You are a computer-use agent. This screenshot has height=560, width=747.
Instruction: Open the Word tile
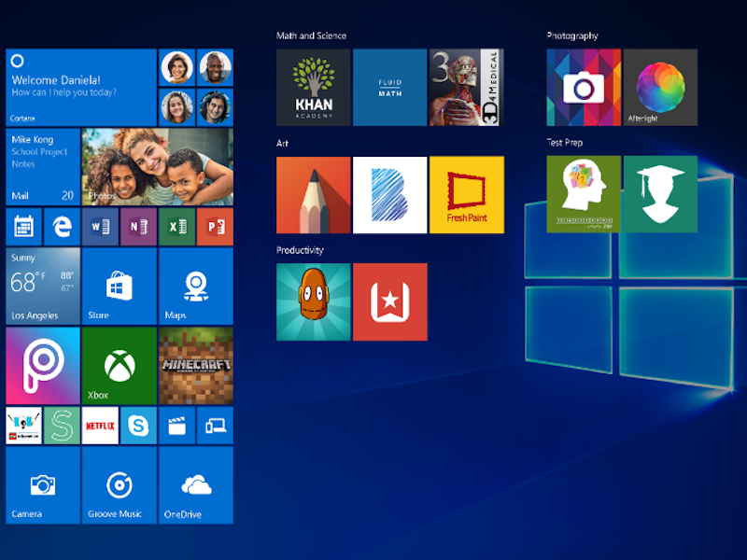pyautogui.click(x=100, y=227)
